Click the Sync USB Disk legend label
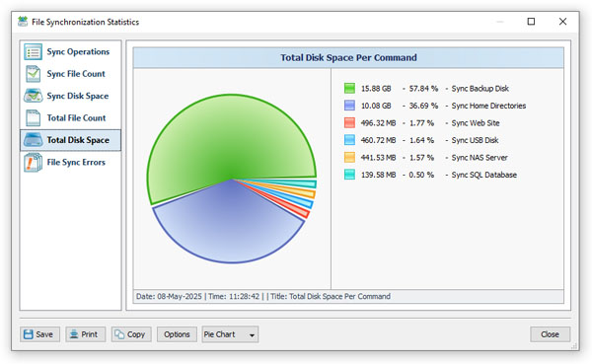The width and height of the screenshot is (592, 364). pyautogui.click(x=475, y=140)
